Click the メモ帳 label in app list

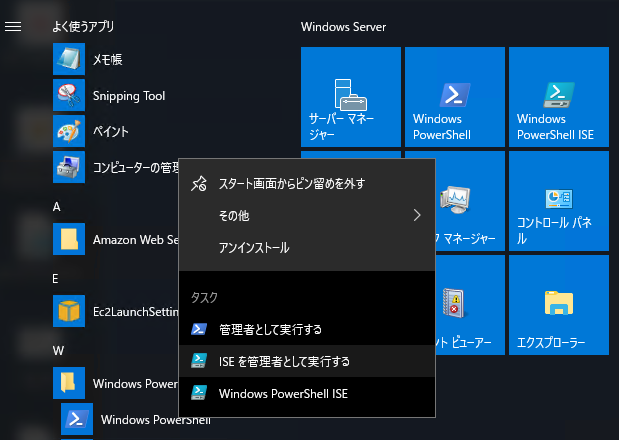(107, 60)
